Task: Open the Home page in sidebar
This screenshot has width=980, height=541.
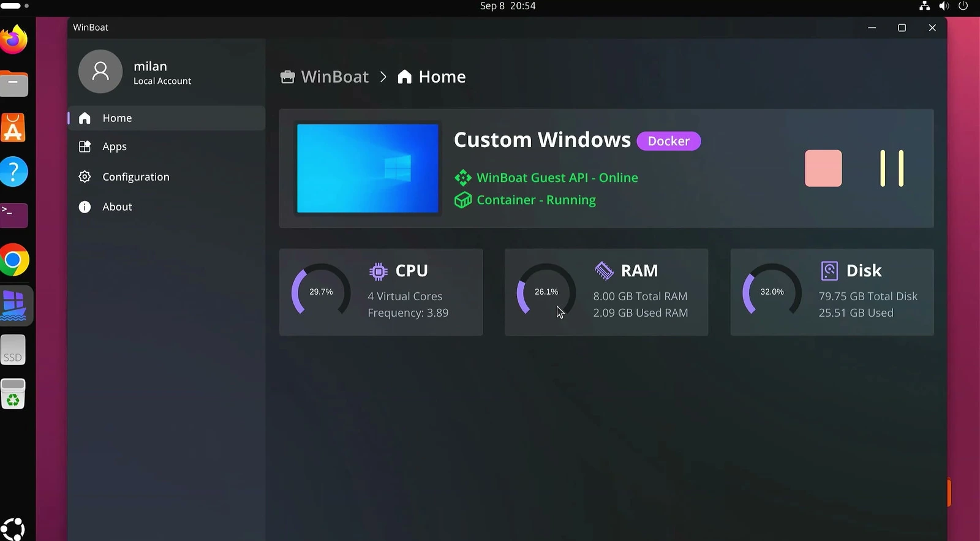Action: (167, 118)
